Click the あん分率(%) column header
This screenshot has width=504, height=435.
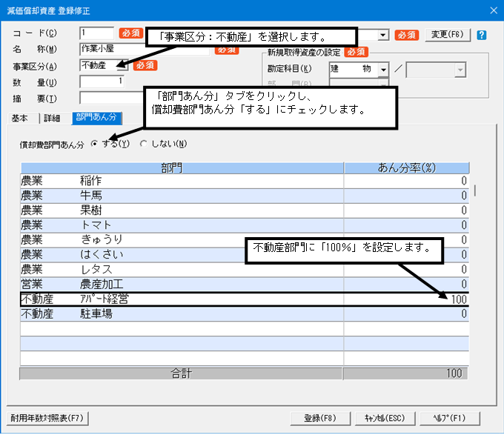(x=407, y=168)
